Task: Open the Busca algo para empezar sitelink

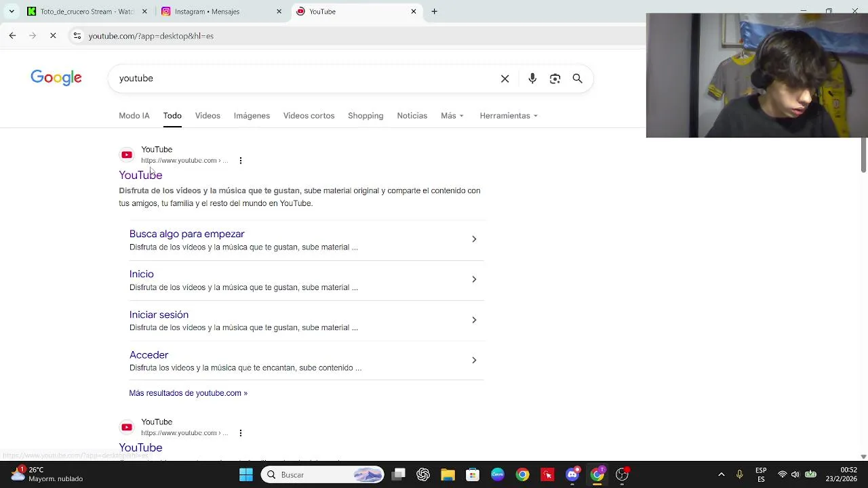Action: point(186,234)
